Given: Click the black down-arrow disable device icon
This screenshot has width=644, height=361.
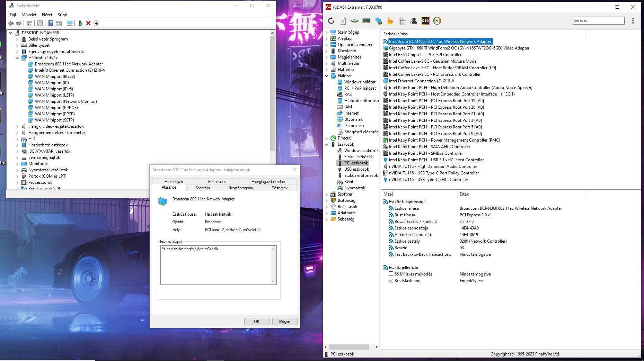Looking at the screenshot, I should pyautogui.click(x=96, y=23).
